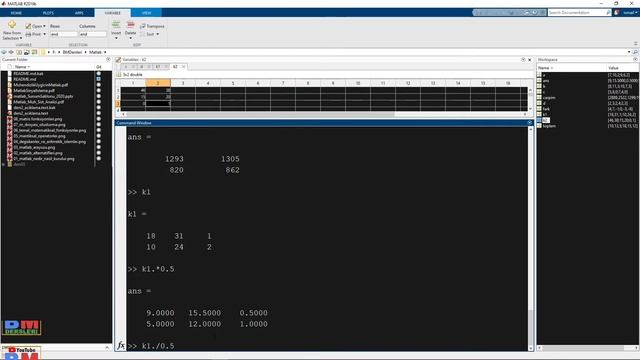The image size is (640, 360).
Task: Click the Columns selection input field
Action: coord(93,34)
